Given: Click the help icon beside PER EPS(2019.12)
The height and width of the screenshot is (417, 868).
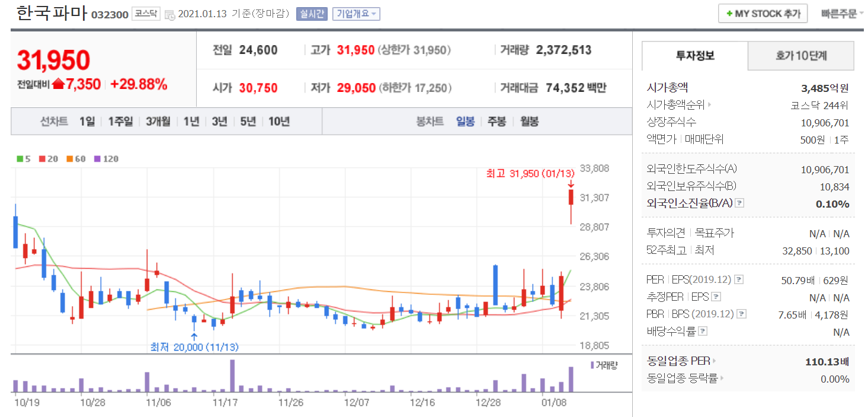Looking at the screenshot, I should (x=739, y=280).
